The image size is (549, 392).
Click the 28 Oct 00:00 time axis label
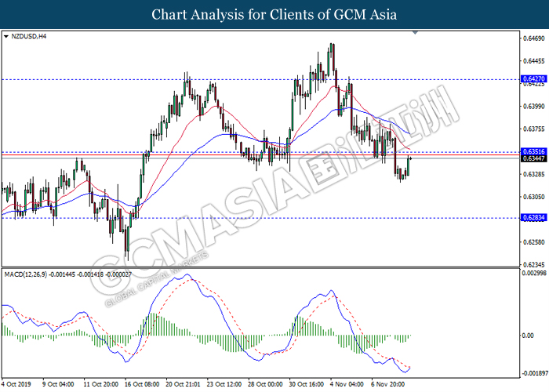265,384
